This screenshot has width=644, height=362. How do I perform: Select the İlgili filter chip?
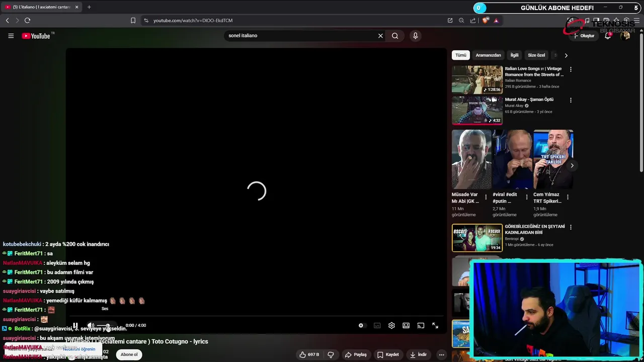514,55
